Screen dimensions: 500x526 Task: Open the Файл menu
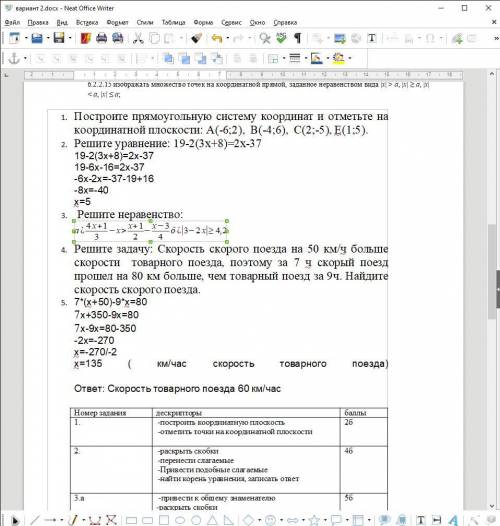12,22
